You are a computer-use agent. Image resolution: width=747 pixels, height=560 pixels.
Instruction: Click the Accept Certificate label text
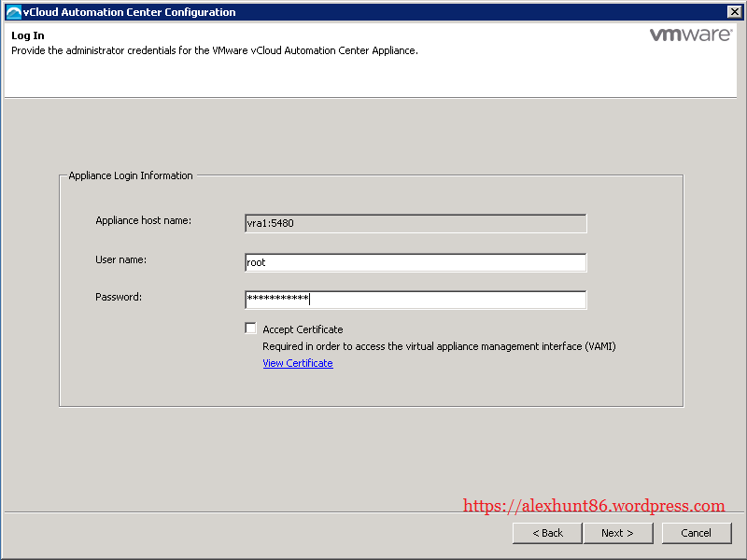[x=303, y=329]
